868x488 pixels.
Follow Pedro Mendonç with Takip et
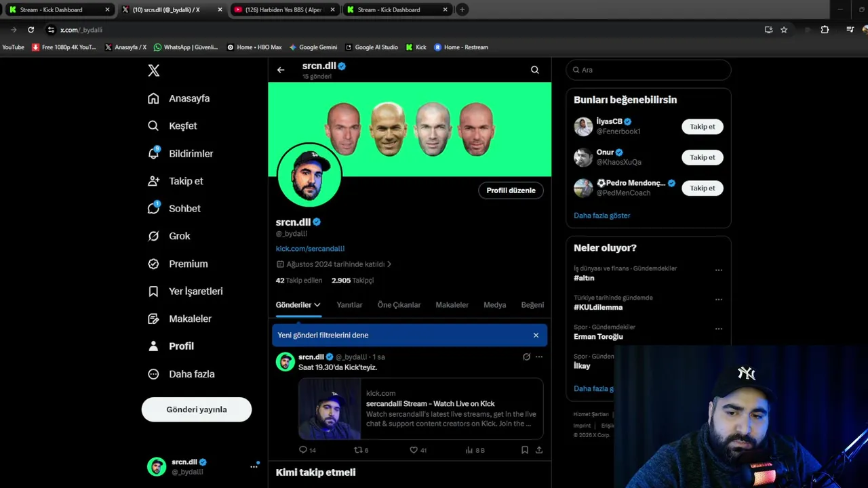702,188
